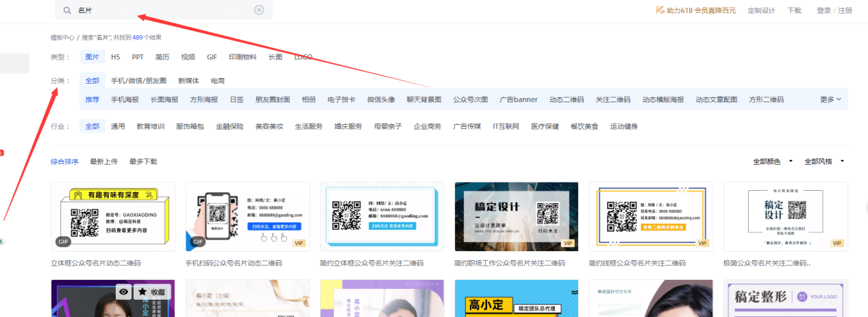Viewport: 868px width, 317px height.
Task: Click 注册 in the header
Action: (x=845, y=10)
